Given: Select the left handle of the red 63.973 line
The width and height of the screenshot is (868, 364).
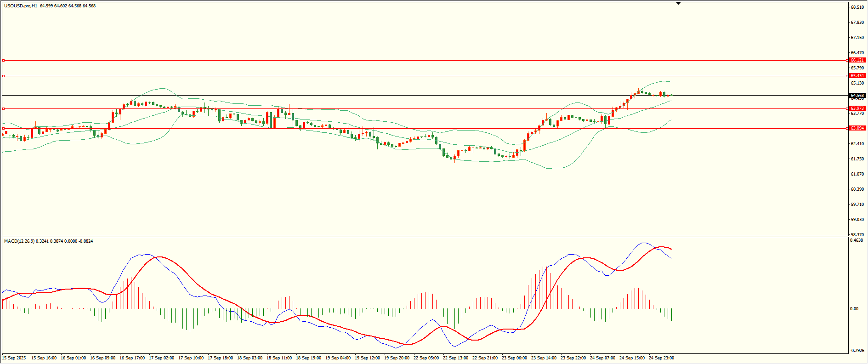Looking at the screenshot, I should pos(4,109).
